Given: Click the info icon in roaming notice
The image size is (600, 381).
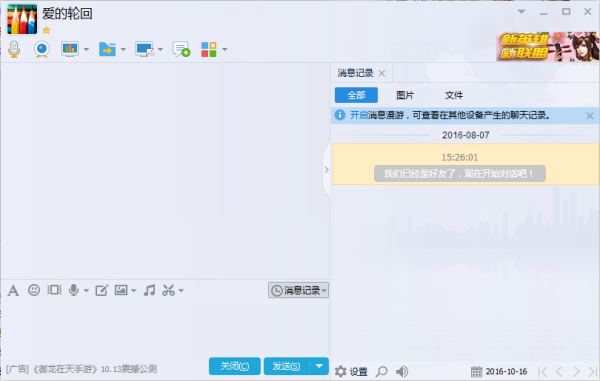Looking at the screenshot, I should (x=340, y=115).
